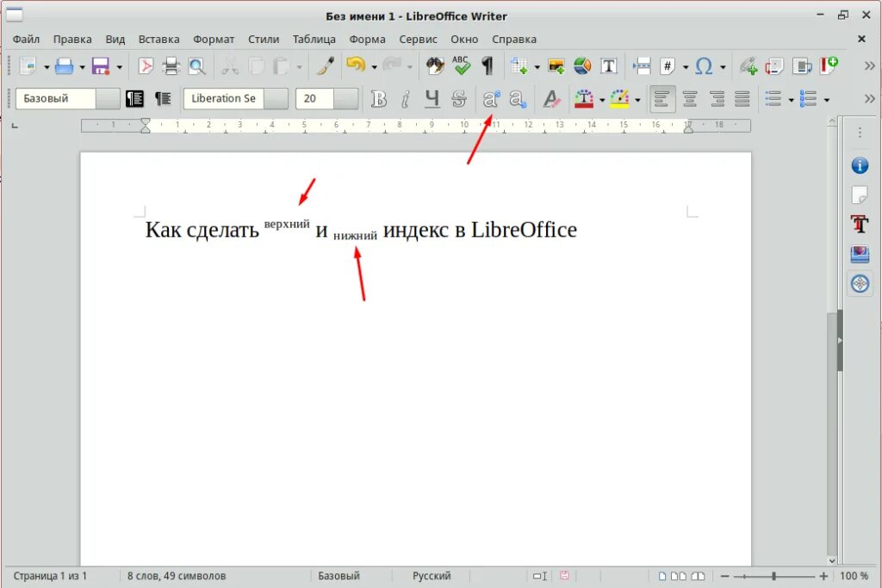Image resolution: width=882 pixels, height=588 pixels.
Task: Open the Таблица menu
Action: (314, 40)
